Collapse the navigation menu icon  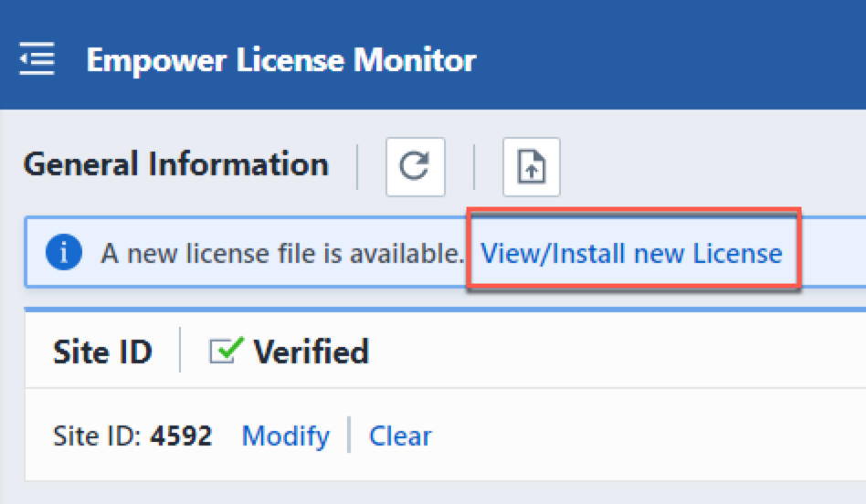coord(37,58)
